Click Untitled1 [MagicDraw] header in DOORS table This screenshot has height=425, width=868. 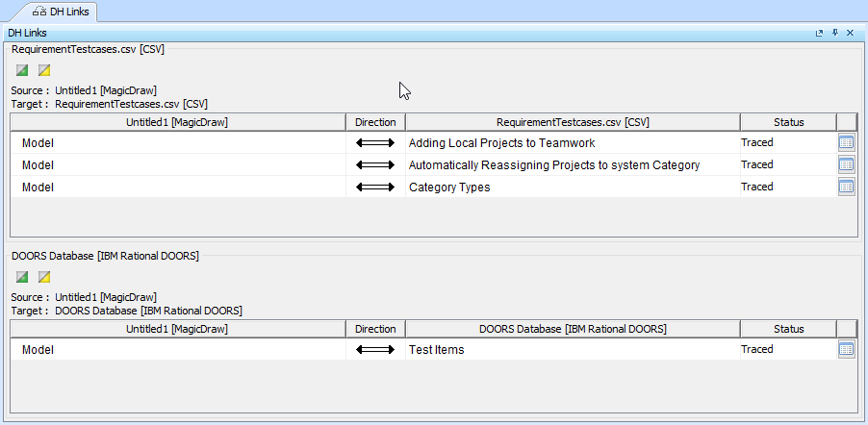tap(178, 329)
